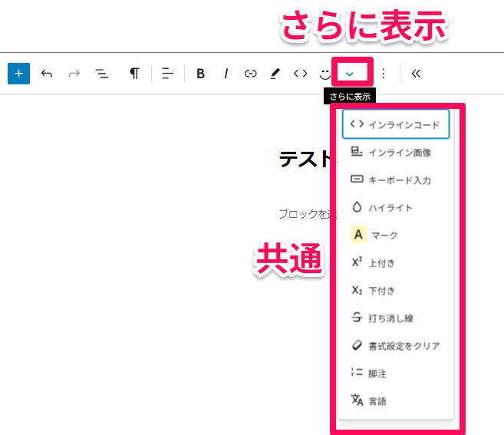The image size is (504, 435).
Task: Toggle bold formatting
Action: click(201, 74)
